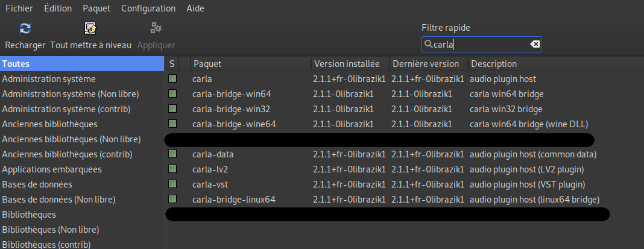The height and width of the screenshot is (249, 644).
Task: Open the Paquet menu
Action: (x=96, y=8)
